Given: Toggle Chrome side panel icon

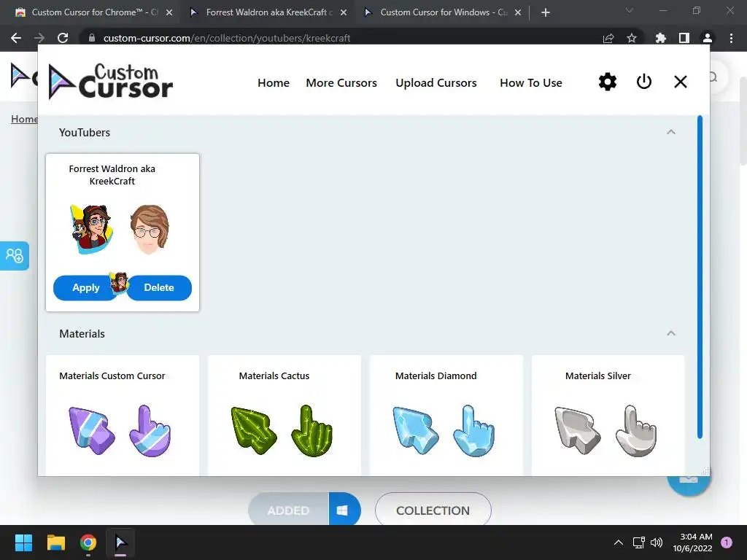Looking at the screenshot, I should (x=684, y=38).
